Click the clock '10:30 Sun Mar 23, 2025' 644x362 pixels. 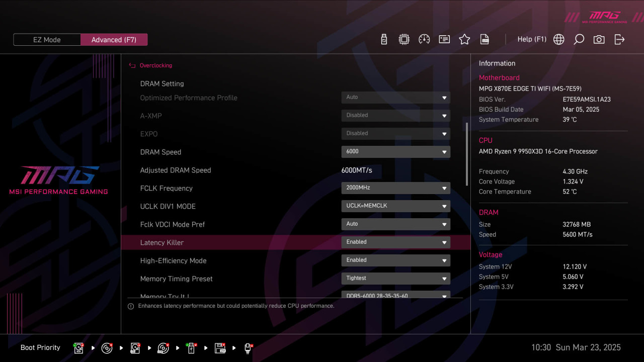[x=576, y=348]
